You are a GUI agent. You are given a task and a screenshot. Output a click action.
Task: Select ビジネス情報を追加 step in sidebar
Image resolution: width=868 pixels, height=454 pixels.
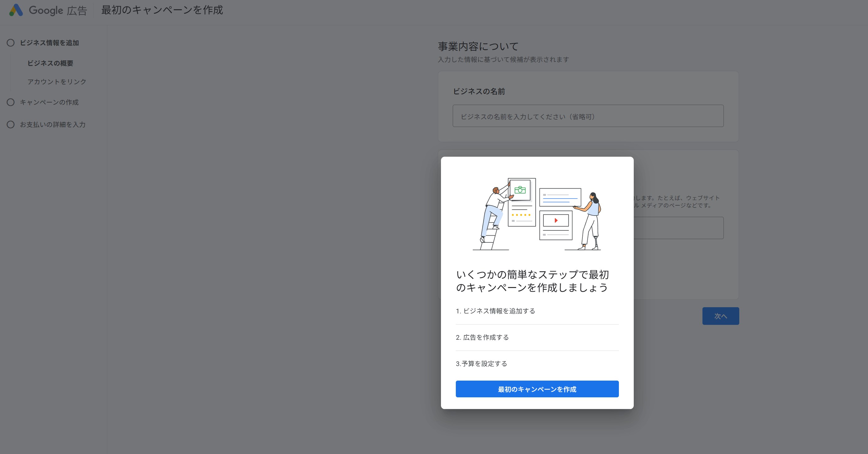tap(49, 43)
